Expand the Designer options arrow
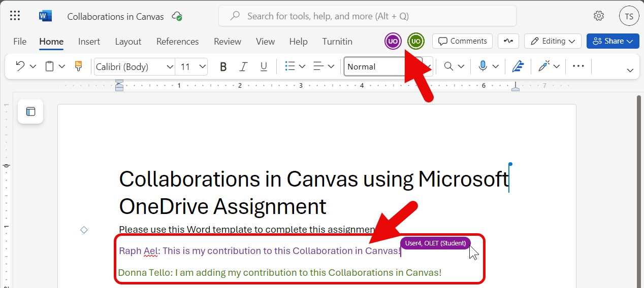The image size is (644, 288). point(557,66)
